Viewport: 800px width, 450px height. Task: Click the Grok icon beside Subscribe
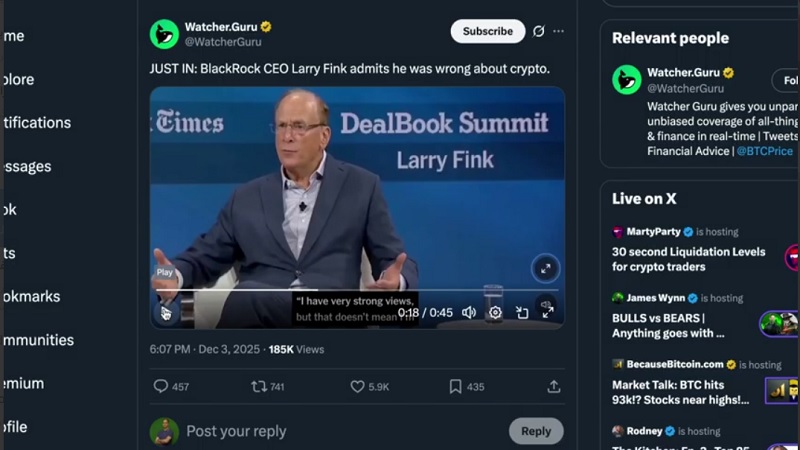(x=538, y=31)
